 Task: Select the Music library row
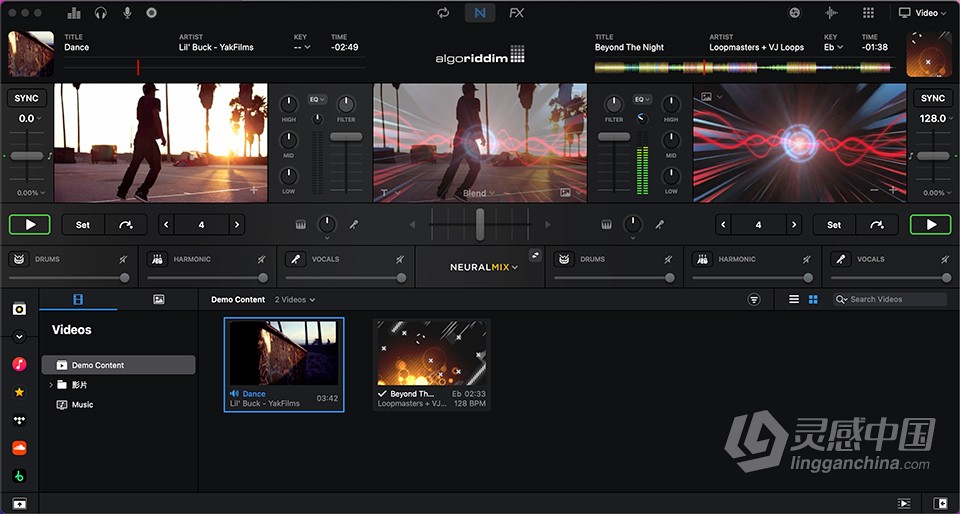click(x=118, y=404)
